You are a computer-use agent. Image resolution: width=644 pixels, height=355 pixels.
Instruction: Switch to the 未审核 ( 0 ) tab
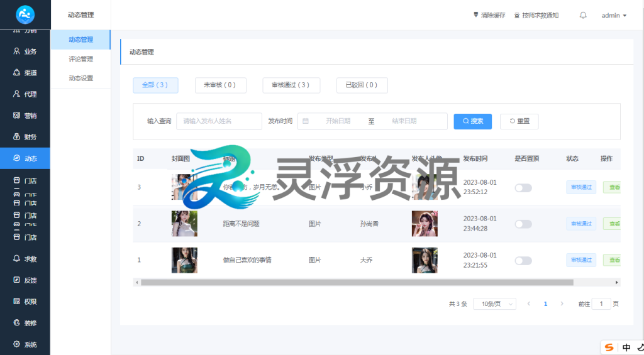click(x=220, y=85)
